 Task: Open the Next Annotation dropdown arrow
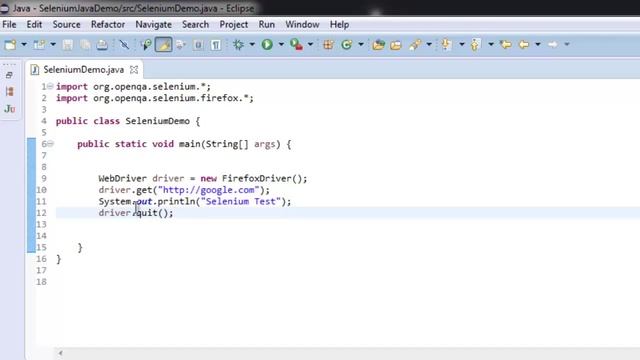[x=462, y=44]
